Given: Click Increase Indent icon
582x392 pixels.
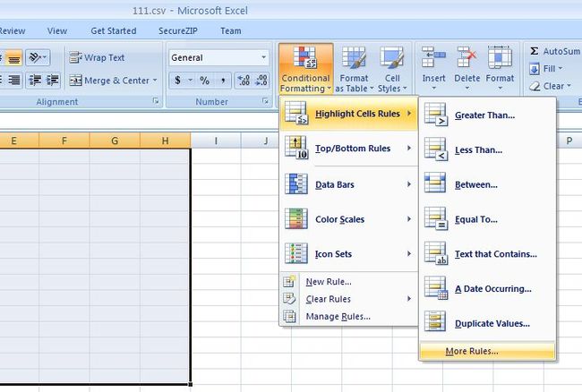Looking at the screenshot, I should 52,81.
